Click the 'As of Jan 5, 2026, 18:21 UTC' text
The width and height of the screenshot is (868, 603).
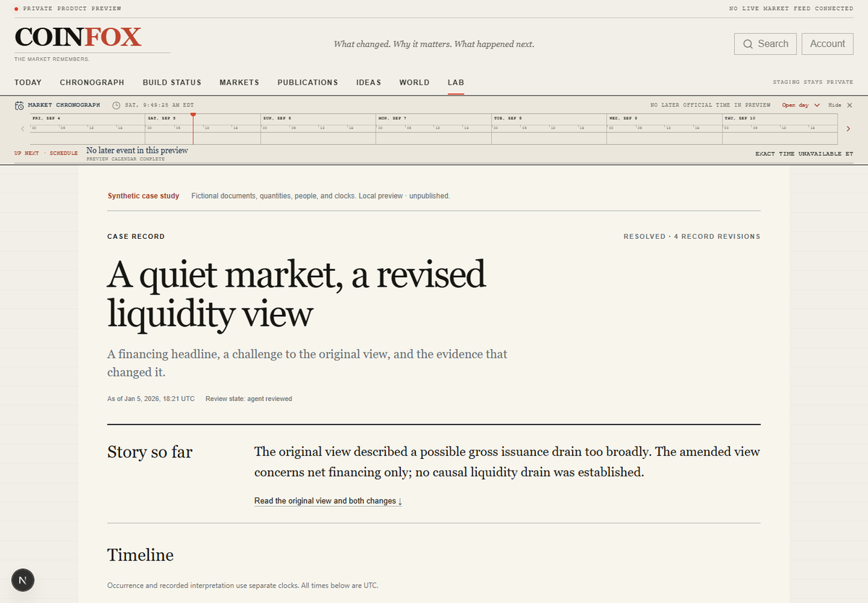tap(150, 399)
